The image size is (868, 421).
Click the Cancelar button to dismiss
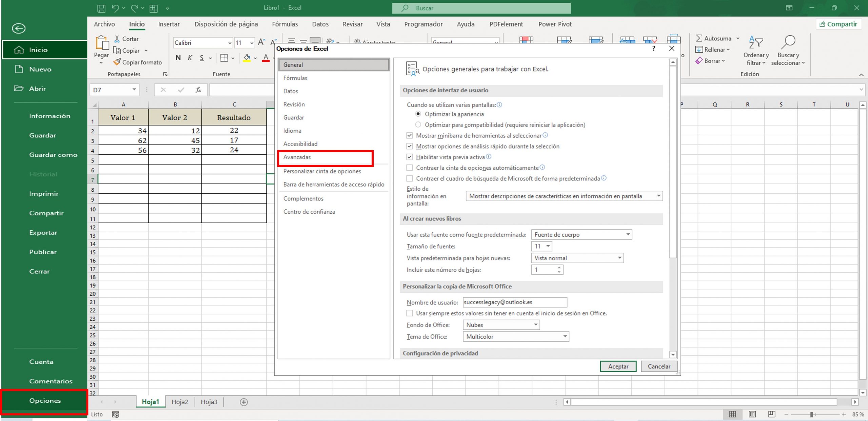tap(660, 366)
